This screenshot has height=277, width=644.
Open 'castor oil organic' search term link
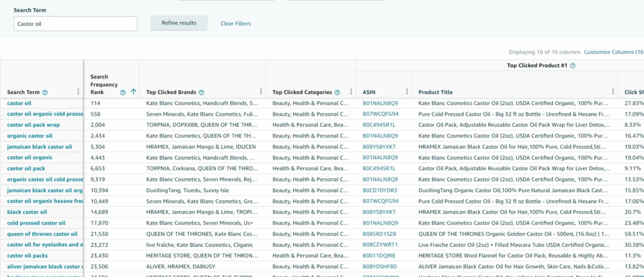tap(30, 158)
